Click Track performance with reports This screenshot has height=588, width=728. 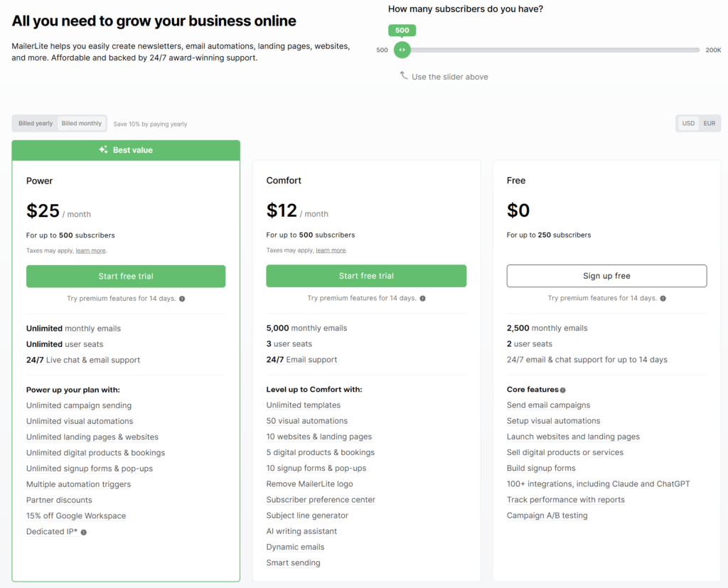point(565,500)
